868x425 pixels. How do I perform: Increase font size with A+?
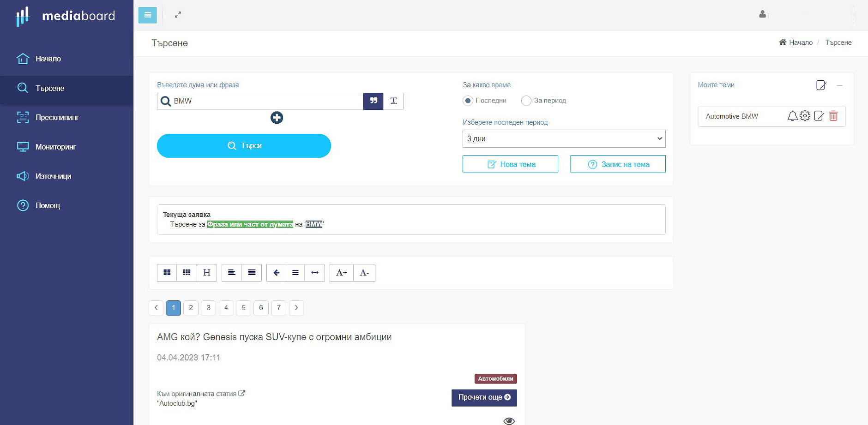(342, 273)
